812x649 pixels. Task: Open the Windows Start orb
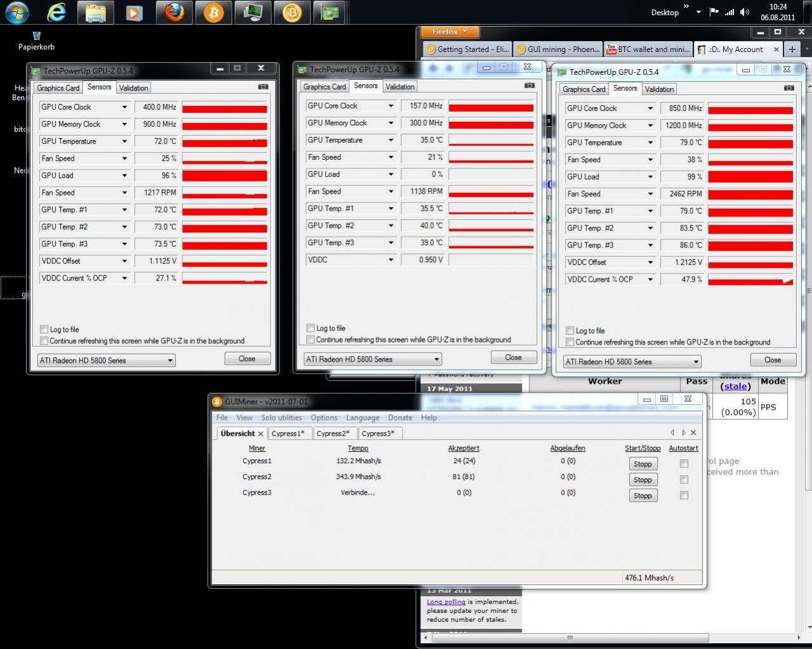(x=17, y=12)
